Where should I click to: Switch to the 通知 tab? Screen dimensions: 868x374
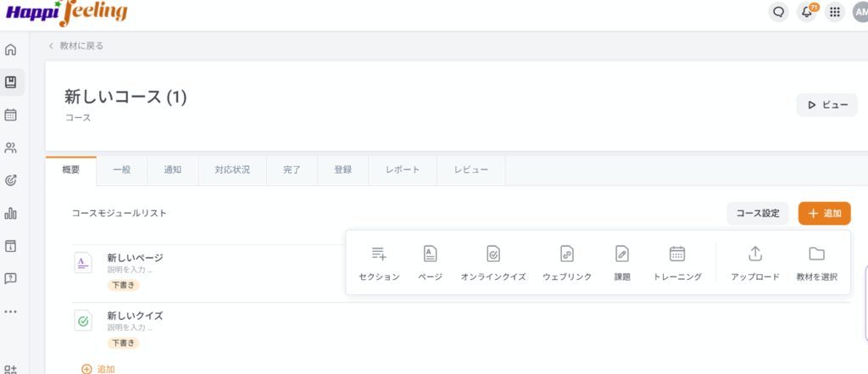click(172, 170)
